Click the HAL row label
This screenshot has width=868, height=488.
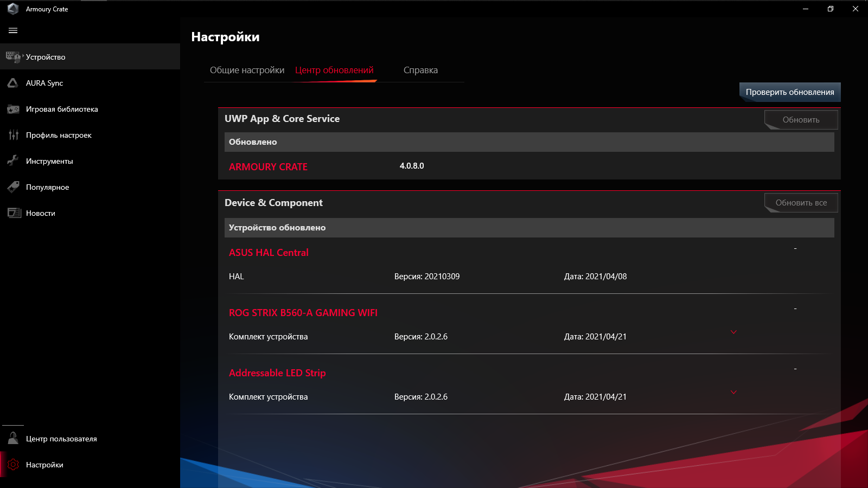point(237,277)
